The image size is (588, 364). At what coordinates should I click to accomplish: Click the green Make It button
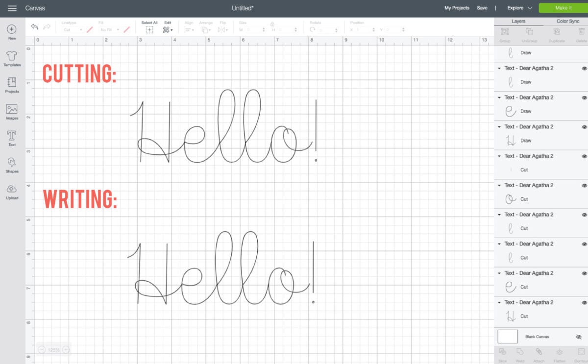pos(563,8)
